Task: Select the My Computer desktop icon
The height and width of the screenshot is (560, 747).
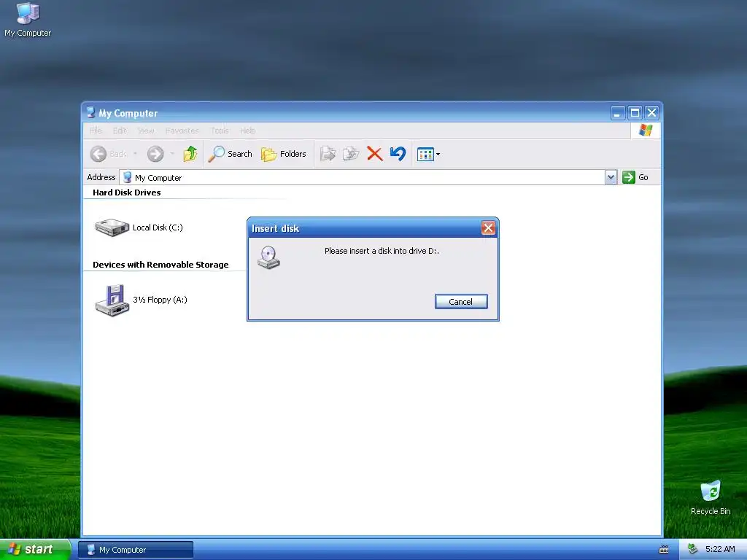Action: tap(28, 20)
